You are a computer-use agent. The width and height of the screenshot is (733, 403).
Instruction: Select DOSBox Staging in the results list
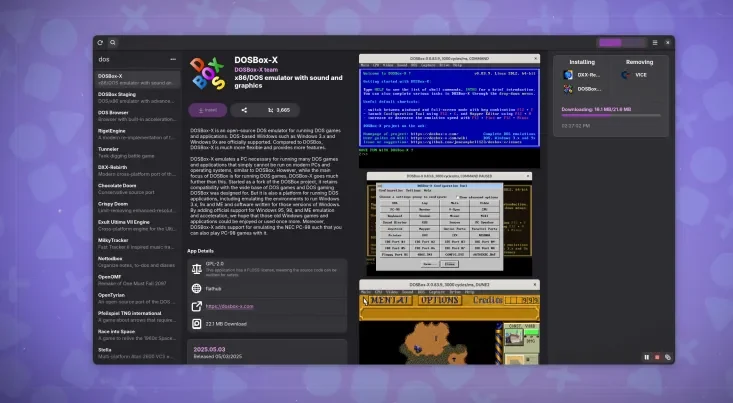[137, 98]
